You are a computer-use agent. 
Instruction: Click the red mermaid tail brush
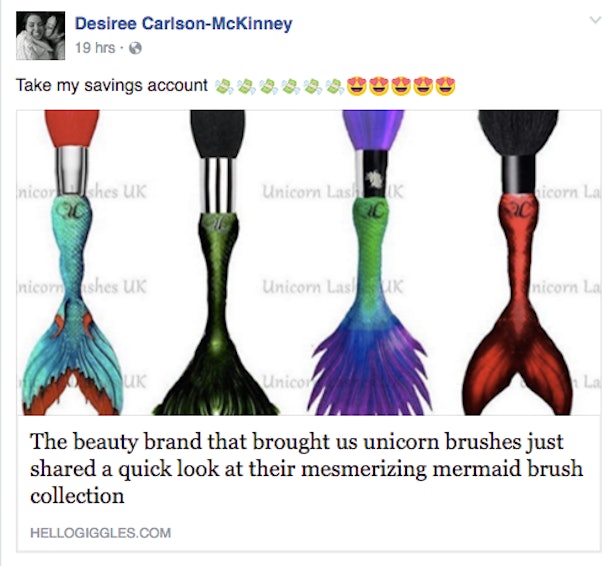pos(518,262)
